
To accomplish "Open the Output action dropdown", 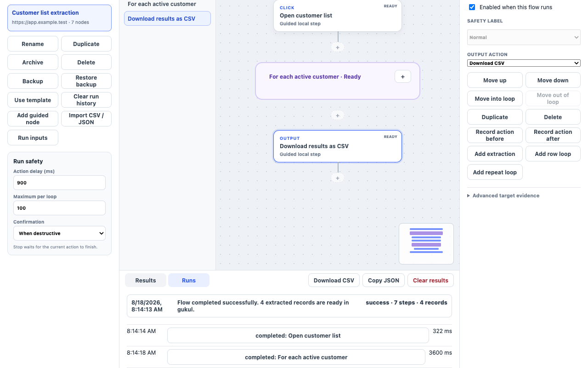I will pyautogui.click(x=524, y=63).
